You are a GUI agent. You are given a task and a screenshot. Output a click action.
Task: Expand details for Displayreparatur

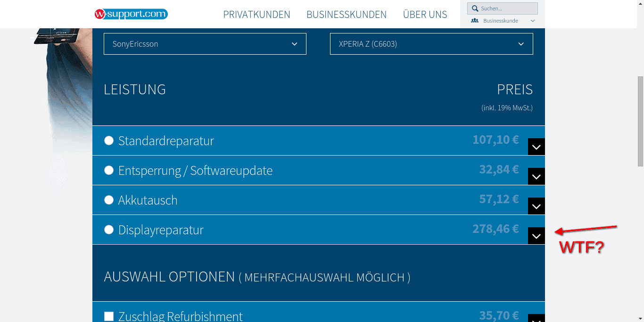coord(537,236)
